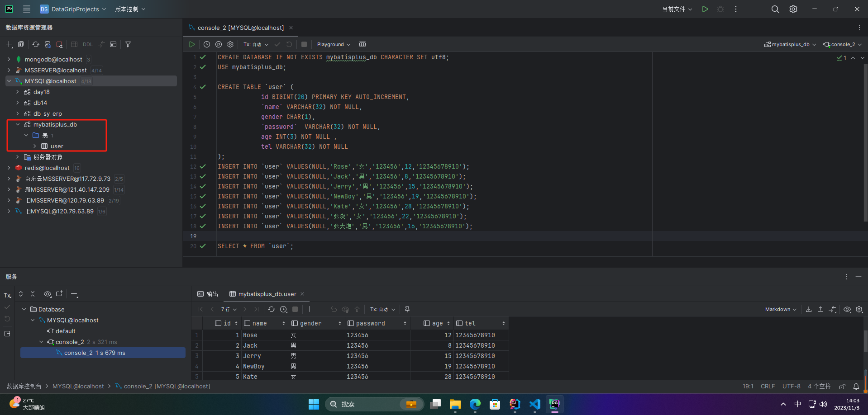Click the CRLF line separator indicator

(x=768, y=387)
